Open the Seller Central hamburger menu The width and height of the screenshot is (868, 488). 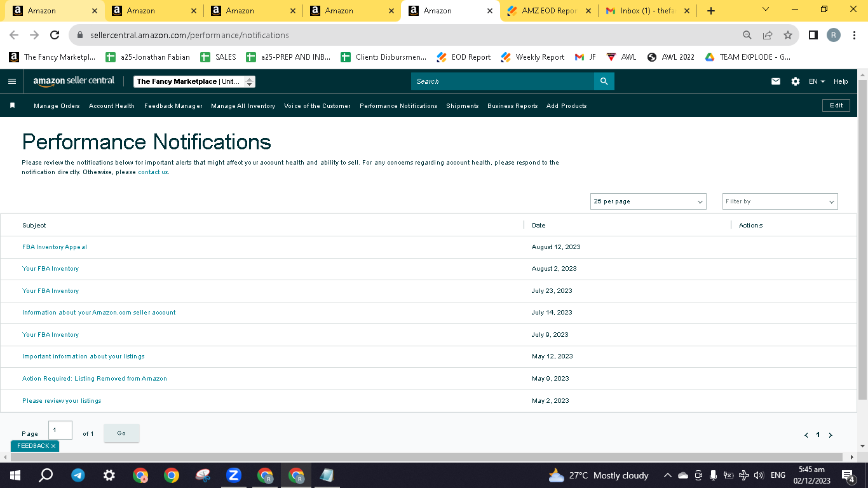[12, 81]
